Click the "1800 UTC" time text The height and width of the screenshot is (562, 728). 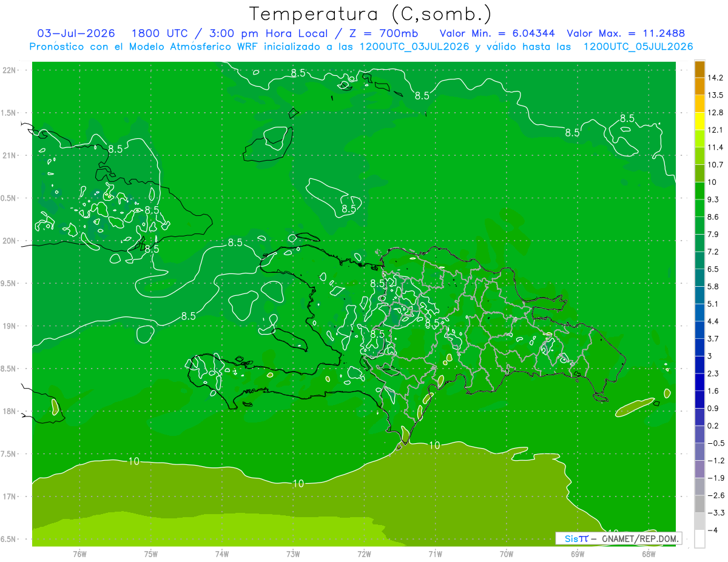[160, 33]
